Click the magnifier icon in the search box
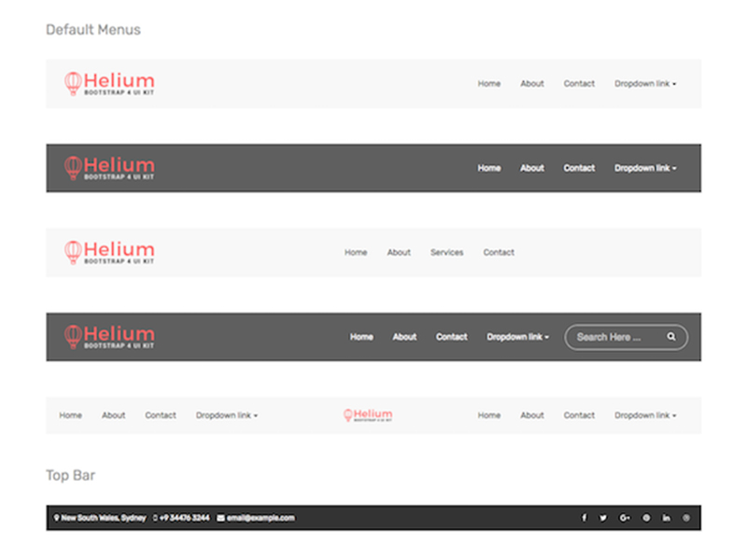Image resolution: width=747 pixels, height=560 pixels. (x=671, y=337)
